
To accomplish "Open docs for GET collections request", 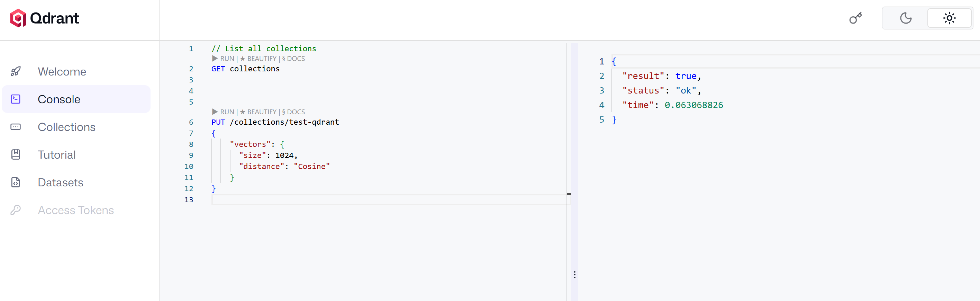I will (293, 59).
